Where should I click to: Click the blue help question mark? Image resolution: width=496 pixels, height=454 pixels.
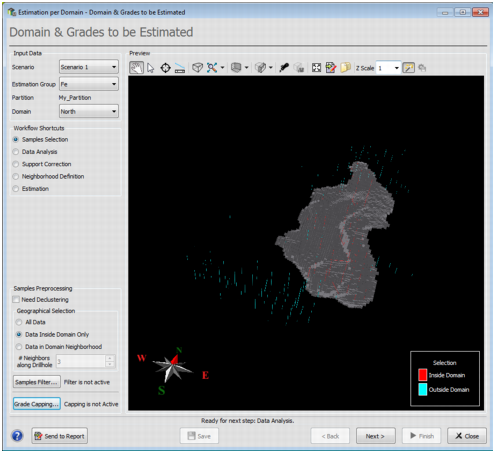pos(17,436)
